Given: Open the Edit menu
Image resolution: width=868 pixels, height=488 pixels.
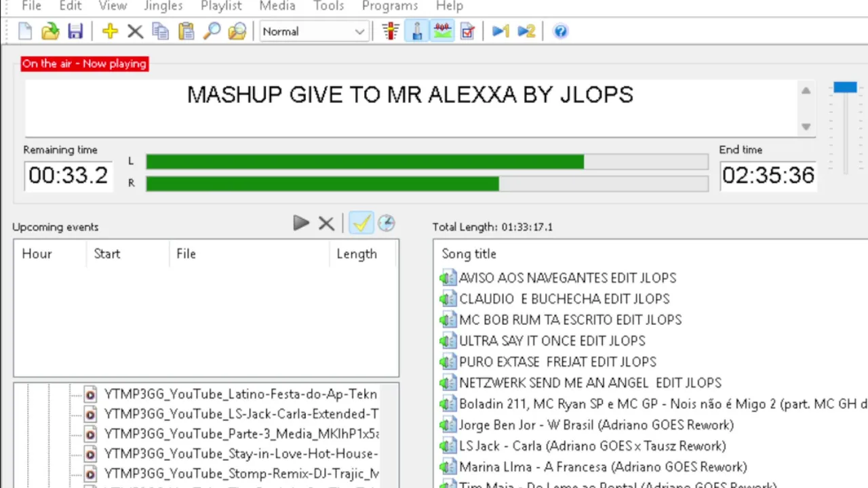Looking at the screenshot, I should click(71, 6).
